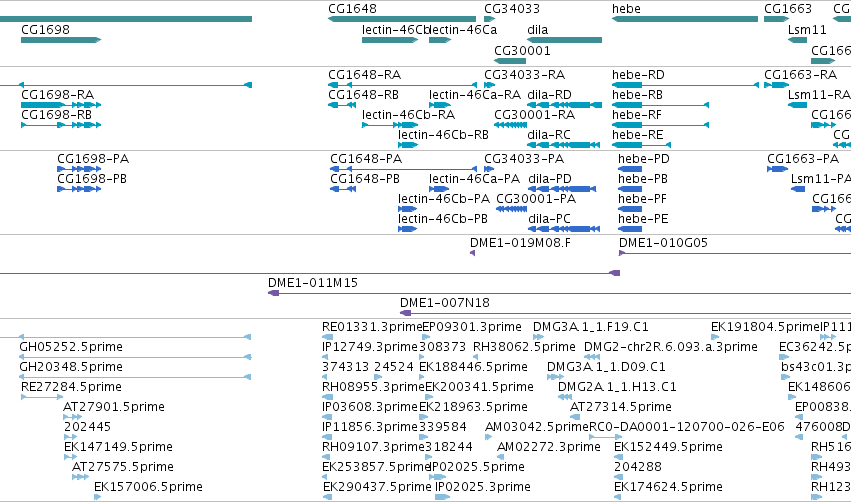Click the 202445 feature label

(87, 427)
